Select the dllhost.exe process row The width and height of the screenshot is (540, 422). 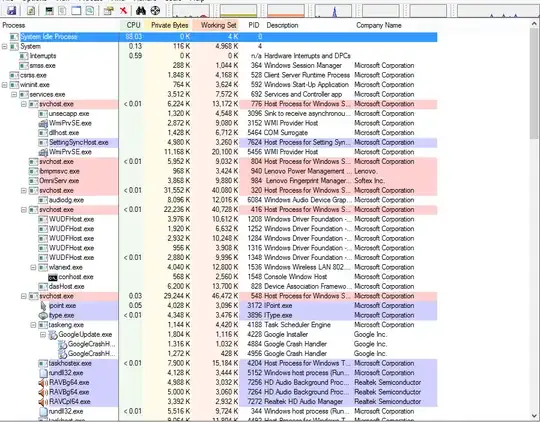[219, 133]
